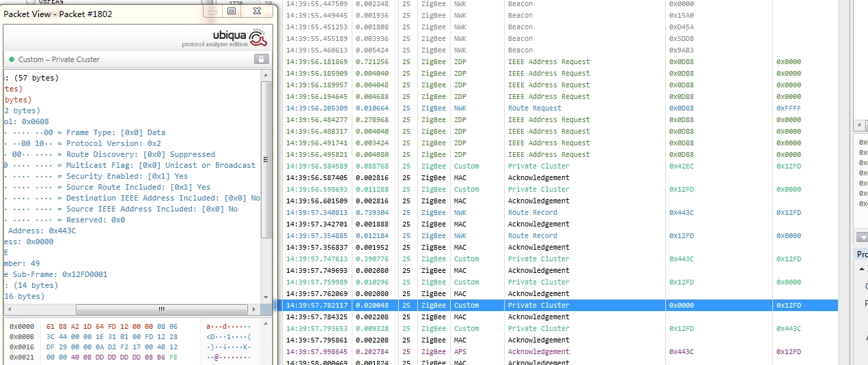
Task: Select IEEE Address Request at 14:39:56.189957
Action: point(561,85)
